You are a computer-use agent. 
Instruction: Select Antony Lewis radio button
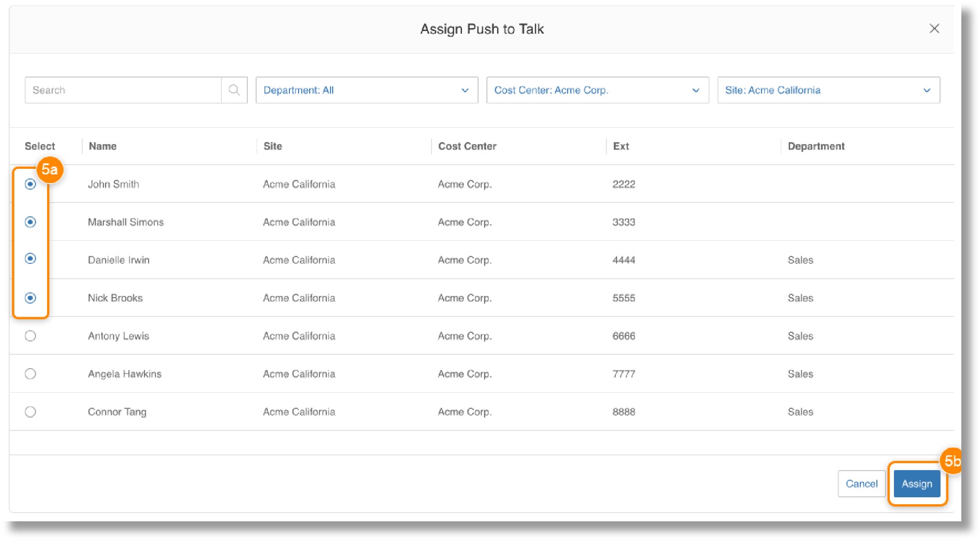click(30, 336)
